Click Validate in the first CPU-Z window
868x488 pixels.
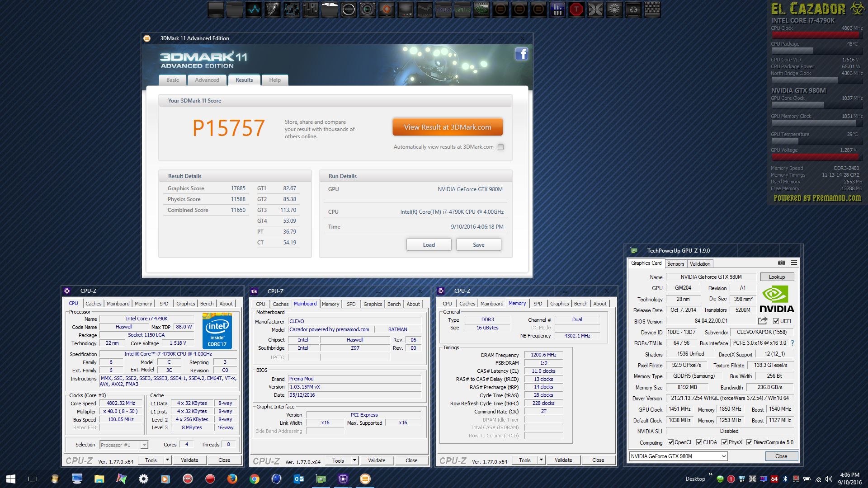(x=189, y=460)
